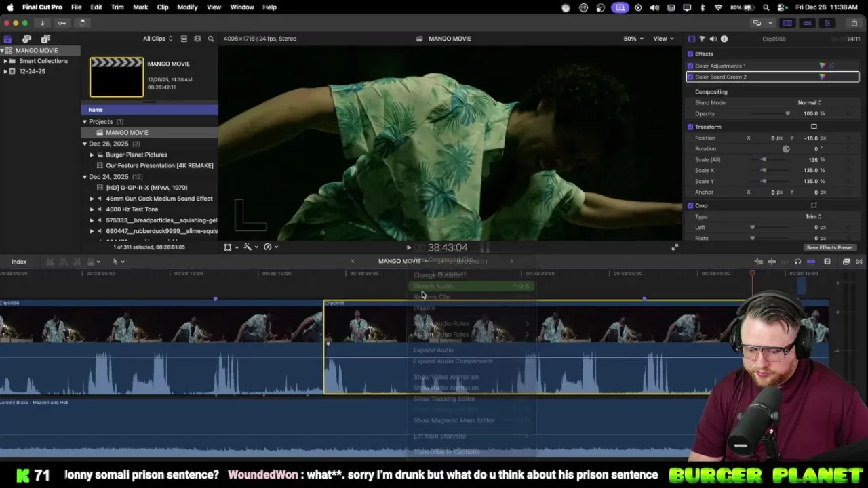Image resolution: width=868 pixels, height=488 pixels.
Task: Open the titles and generators sidebar
Action: [x=45, y=39]
